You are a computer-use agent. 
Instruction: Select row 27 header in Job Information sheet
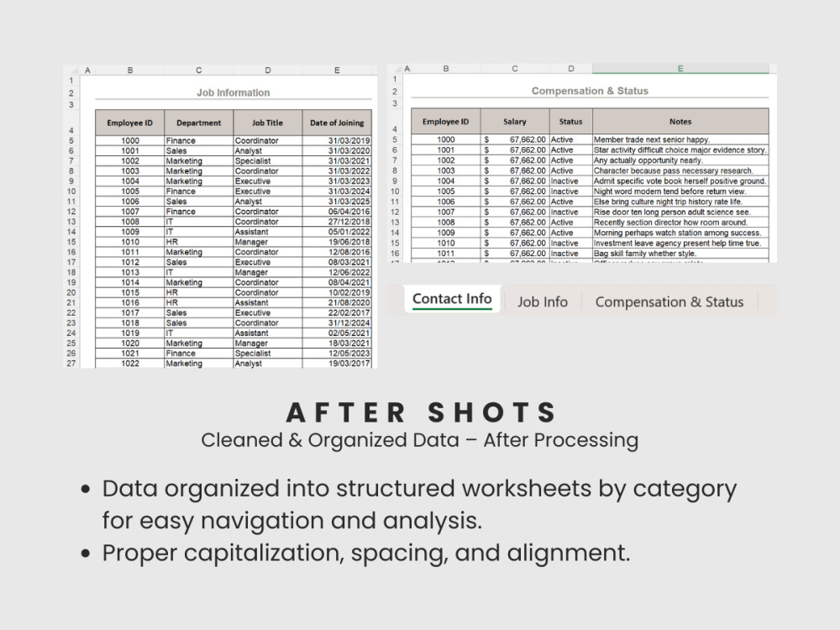[71, 363]
